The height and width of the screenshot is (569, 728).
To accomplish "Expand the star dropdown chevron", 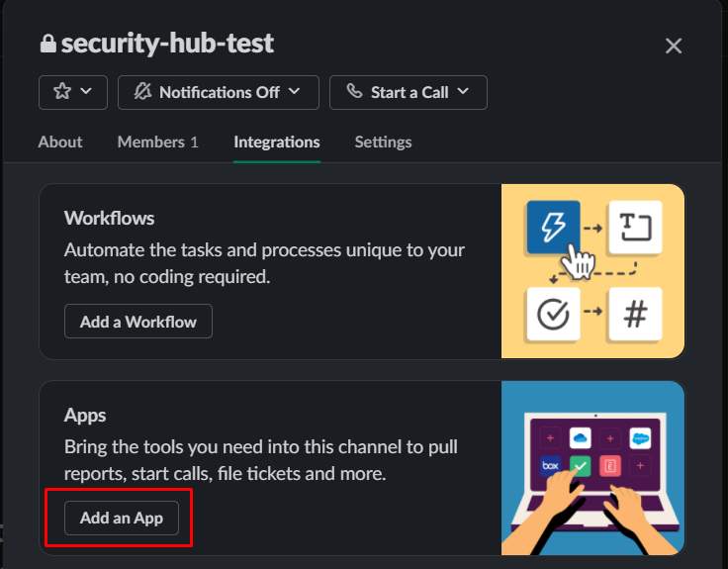I will 86,91.
